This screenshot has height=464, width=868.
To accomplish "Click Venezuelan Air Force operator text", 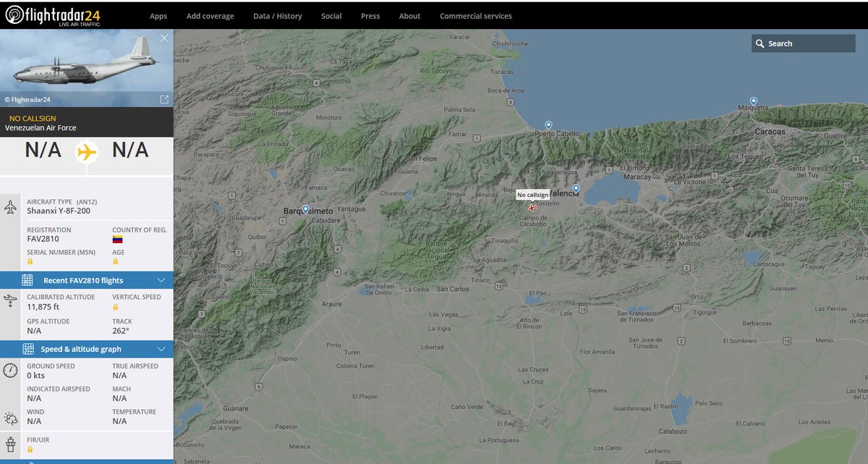I will coord(41,128).
